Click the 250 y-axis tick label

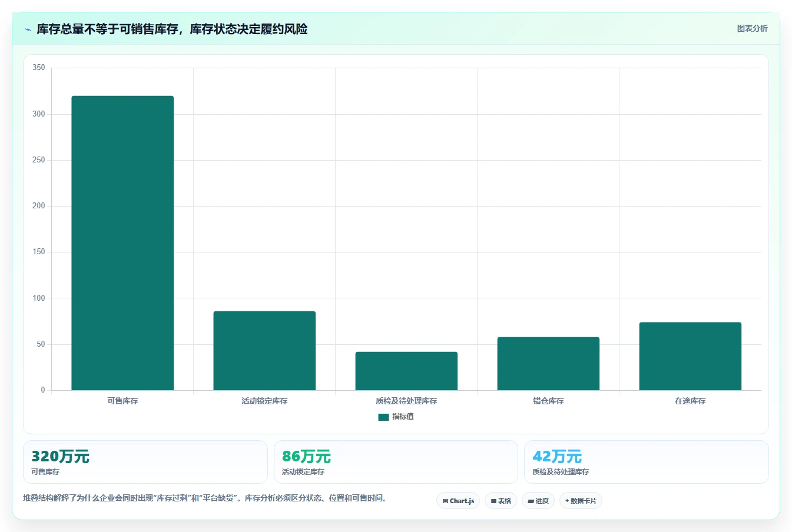pos(39,160)
